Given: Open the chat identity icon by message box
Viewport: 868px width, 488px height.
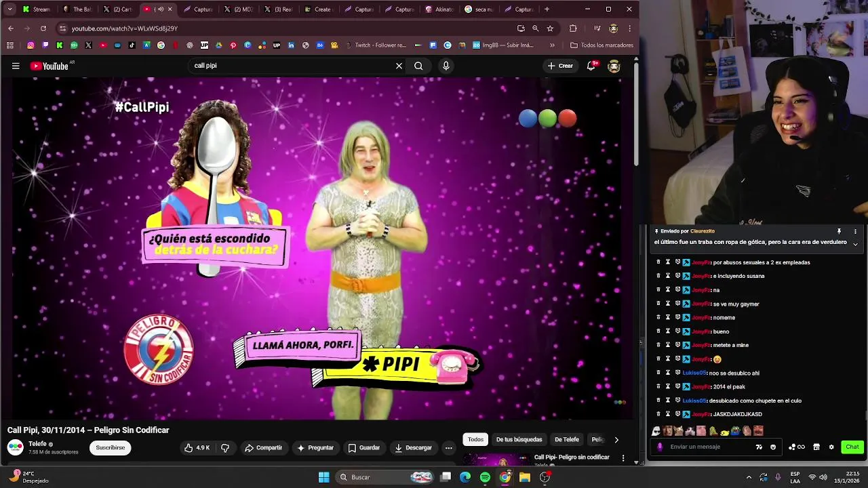Looking at the screenshot, I should [660, 447].
